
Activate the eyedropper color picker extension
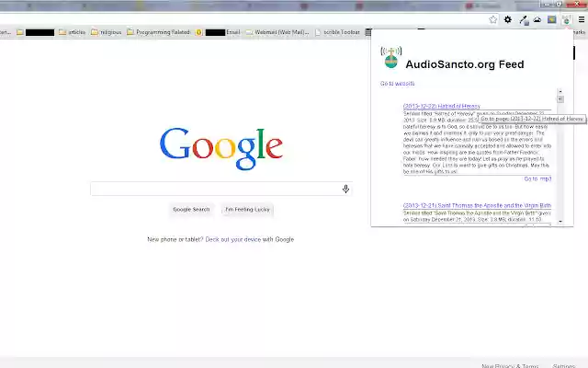click(524, 20)
